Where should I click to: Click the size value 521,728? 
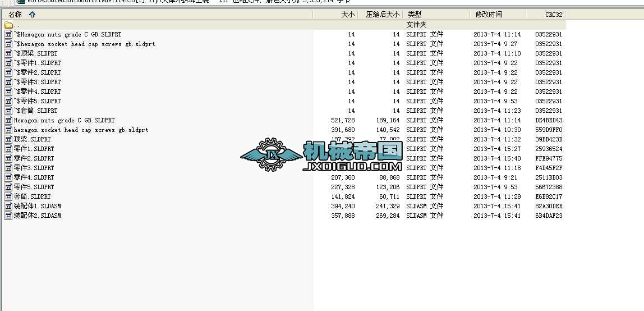pyautogui.click(x=343, y=120)
